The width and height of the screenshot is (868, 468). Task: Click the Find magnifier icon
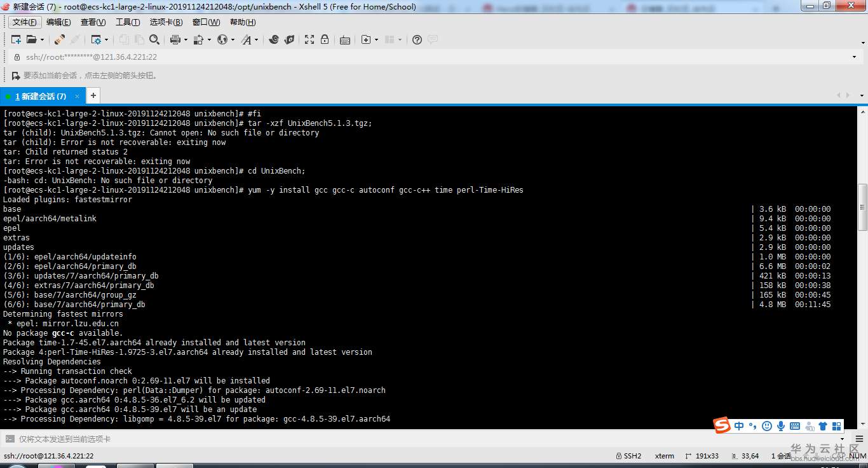154,39
